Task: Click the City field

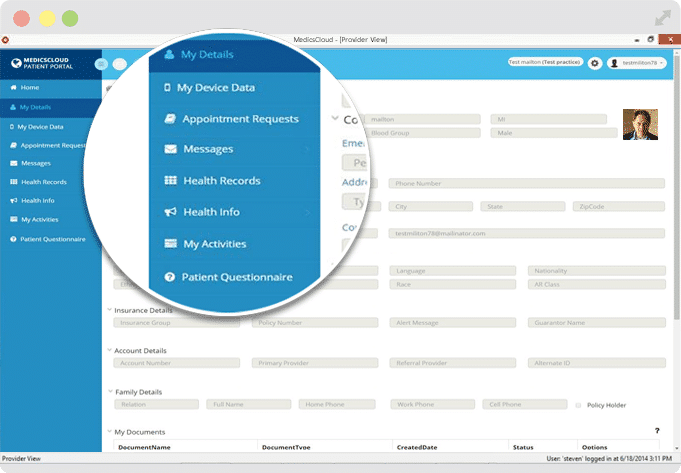Action: point(430,206)
